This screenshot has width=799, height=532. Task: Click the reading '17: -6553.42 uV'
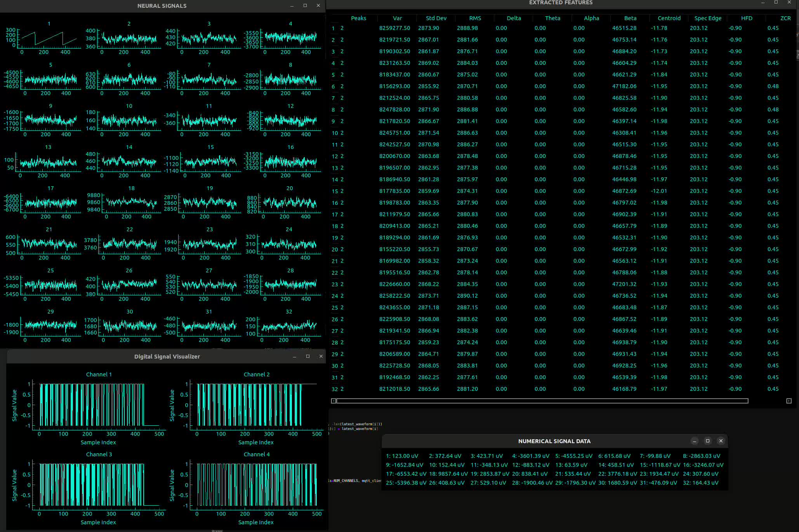[x=406, y=474]
